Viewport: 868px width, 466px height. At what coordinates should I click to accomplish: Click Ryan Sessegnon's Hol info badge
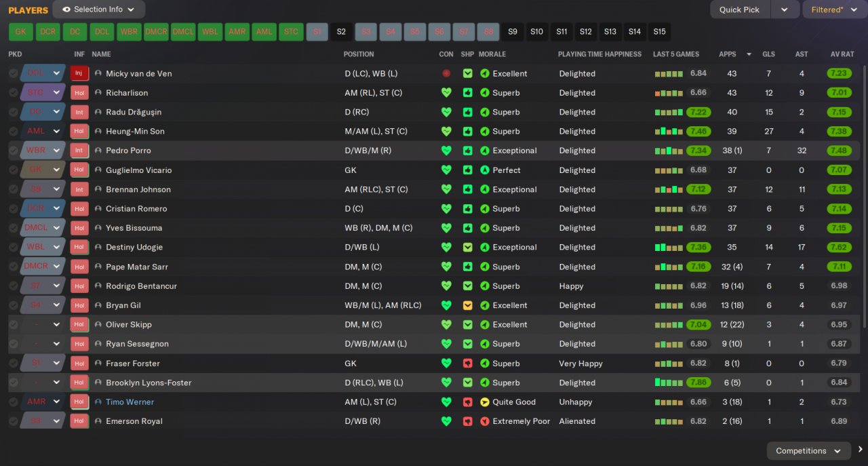[x=79, y=344]
